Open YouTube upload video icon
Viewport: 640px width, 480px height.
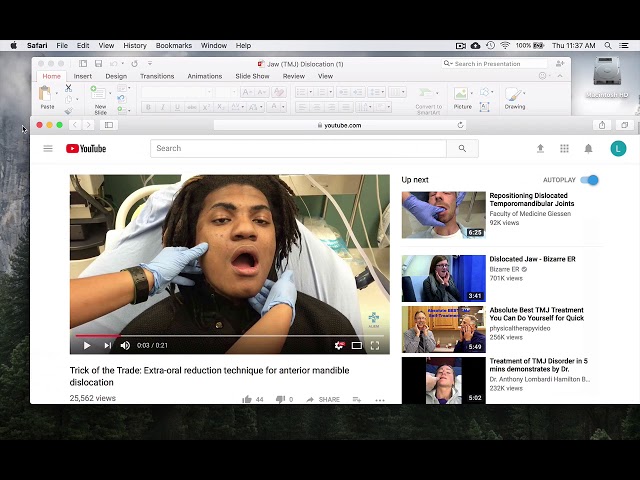[540, 149]
